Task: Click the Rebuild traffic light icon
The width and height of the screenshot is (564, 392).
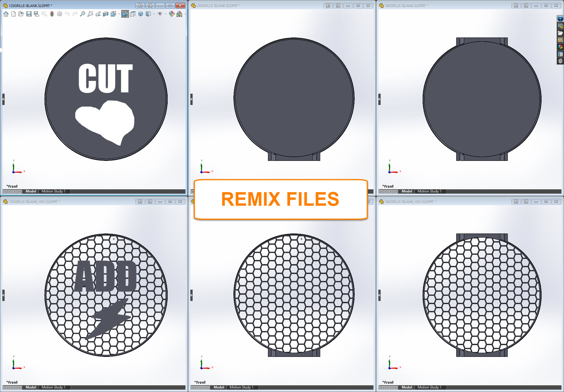Action: [52, 14]
